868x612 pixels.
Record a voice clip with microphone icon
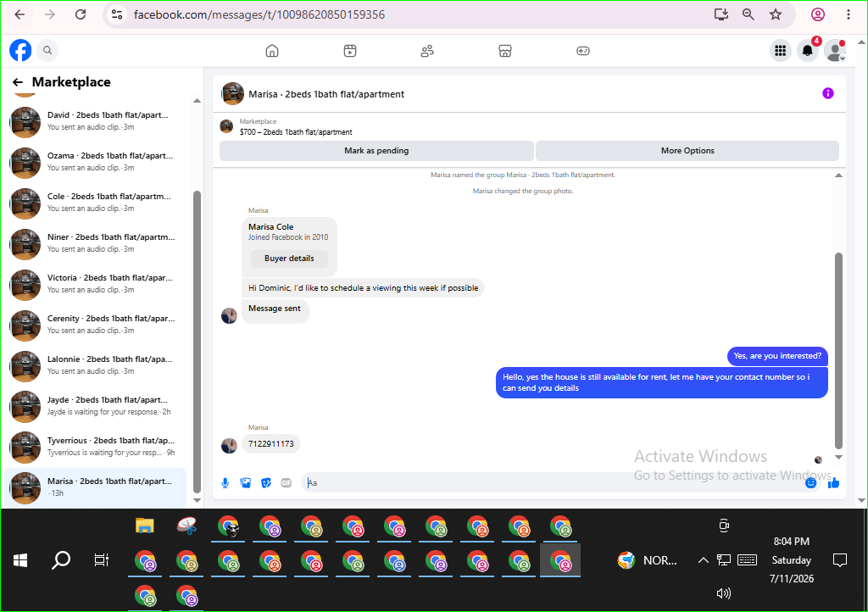point(225,483)
